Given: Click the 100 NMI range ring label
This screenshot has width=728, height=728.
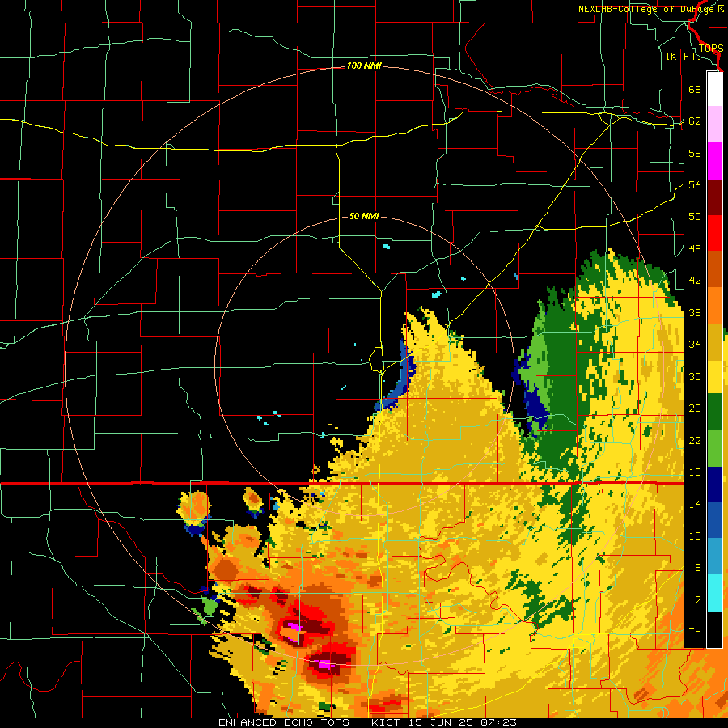Looking at the screenshot, I should (364, 66).
